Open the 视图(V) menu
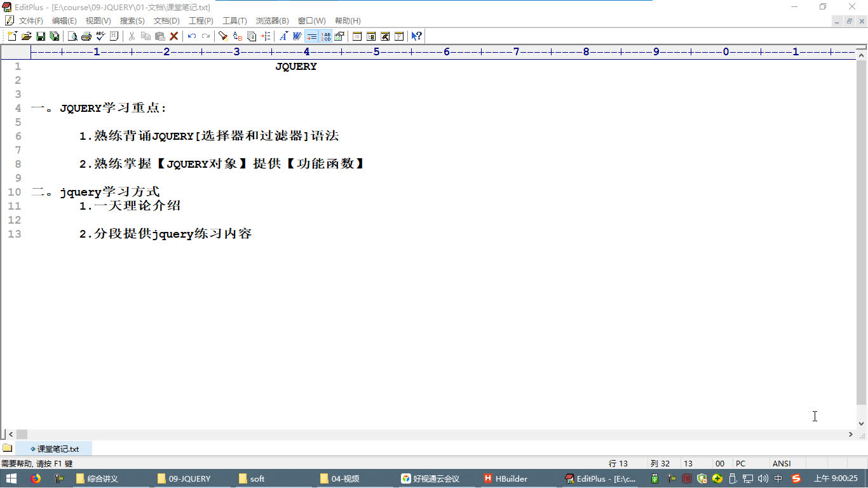868x488 pixels. [98, 21]
